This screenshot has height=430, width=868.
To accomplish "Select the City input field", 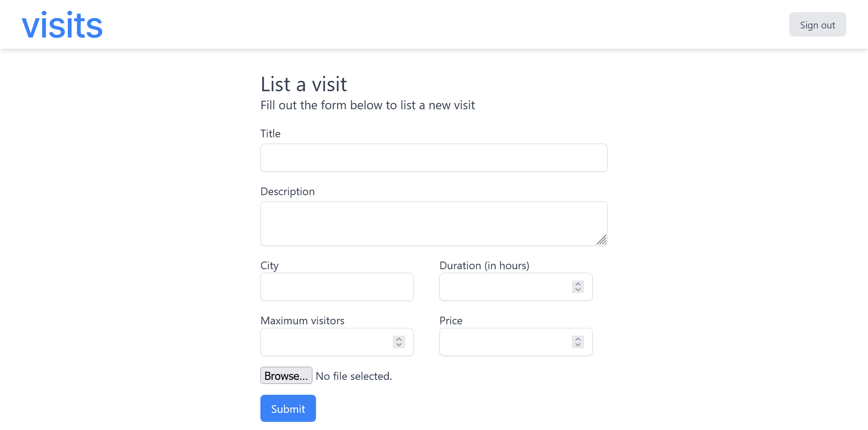I will click(x=336, y=287).
